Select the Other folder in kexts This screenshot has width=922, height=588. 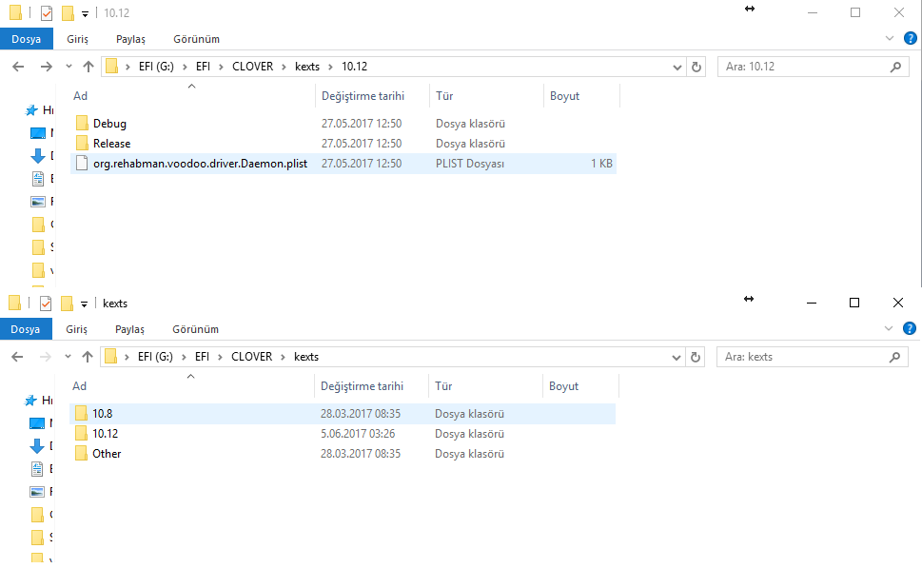click(107, 454)
